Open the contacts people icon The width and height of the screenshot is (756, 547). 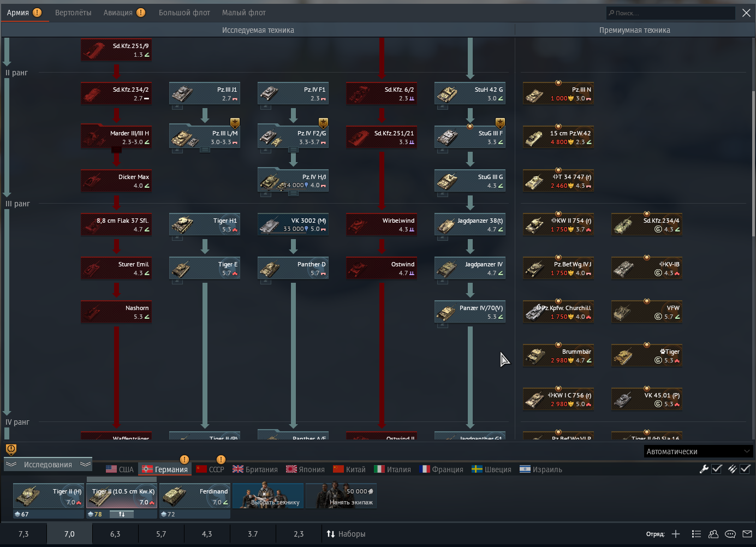(x=713, y=534)
